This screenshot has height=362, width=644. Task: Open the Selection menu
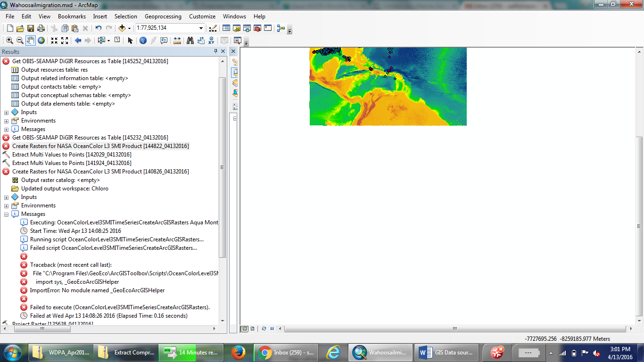[126, 16]
